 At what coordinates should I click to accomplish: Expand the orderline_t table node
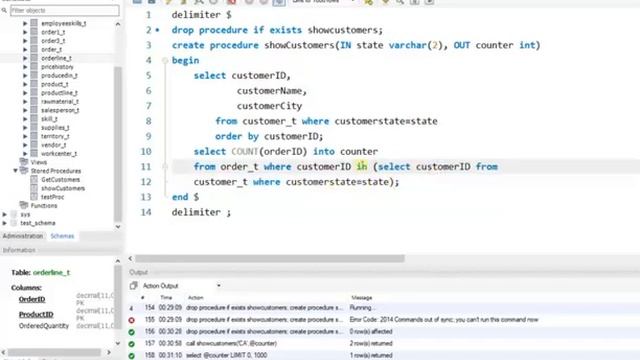coord(25,58)
